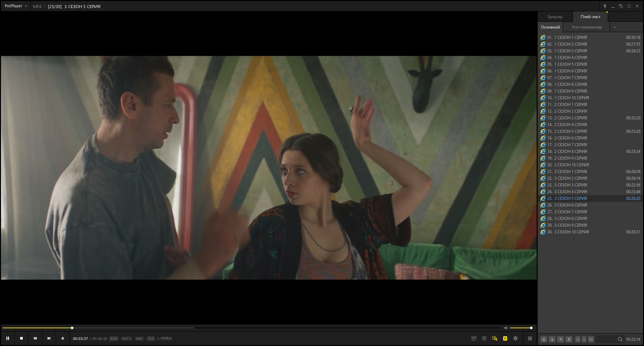Click the video frame to pause
This screenshot has width=644, height=346.
(x=269, y=167)
